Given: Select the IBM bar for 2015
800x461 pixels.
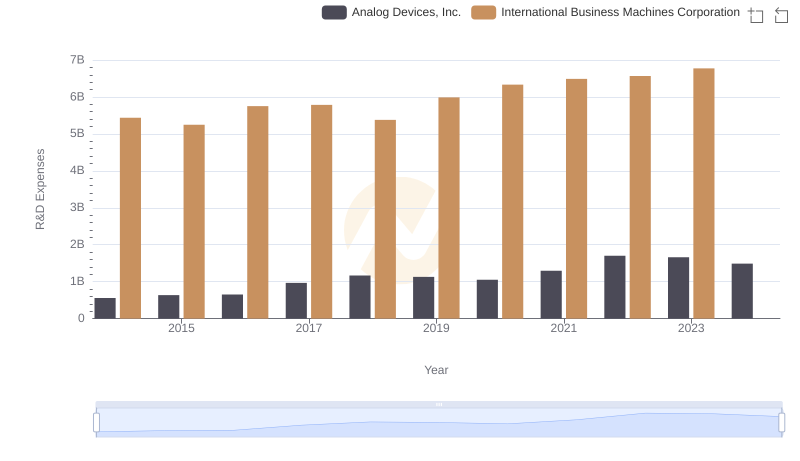Looking at the screenshot, I should coord(194,222).
